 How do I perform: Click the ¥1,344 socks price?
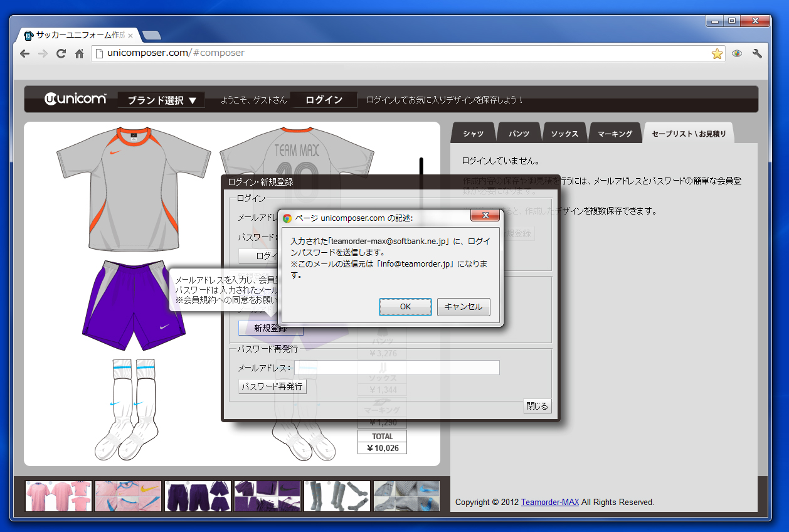pos(382,390)
